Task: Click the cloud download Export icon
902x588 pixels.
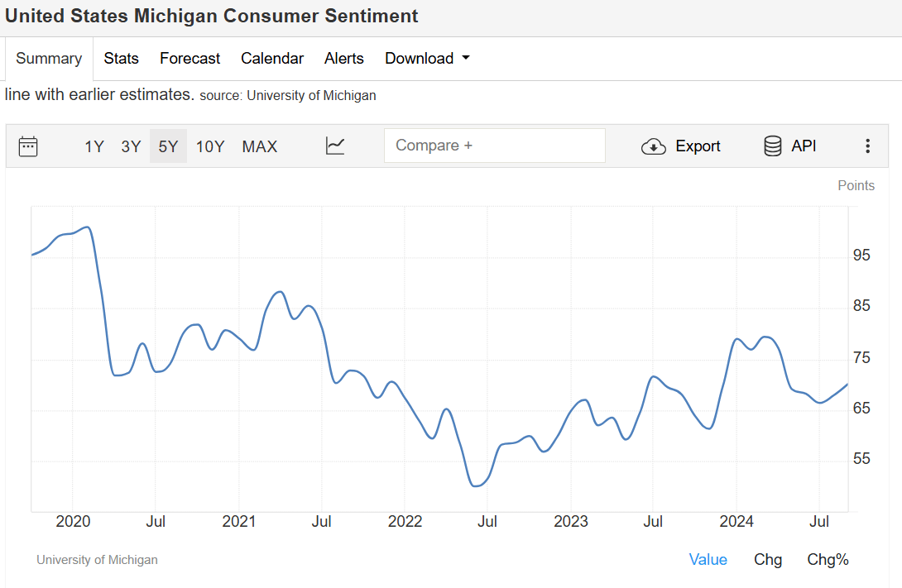Action: [x=654, y=146]
